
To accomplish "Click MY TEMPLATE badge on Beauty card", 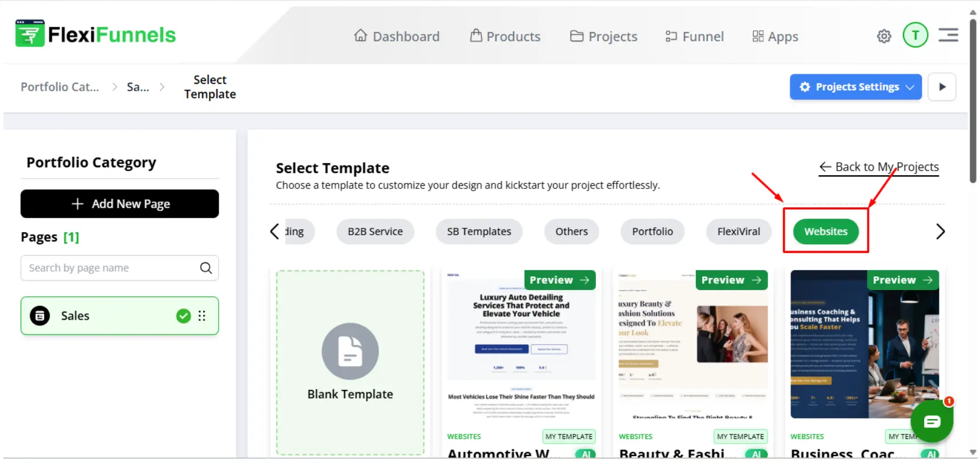I will 740,436.
